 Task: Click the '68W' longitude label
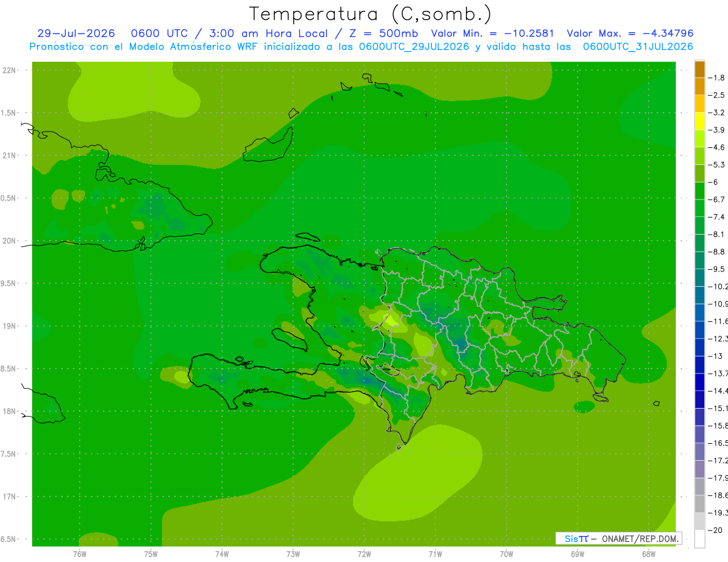point(649,554)
